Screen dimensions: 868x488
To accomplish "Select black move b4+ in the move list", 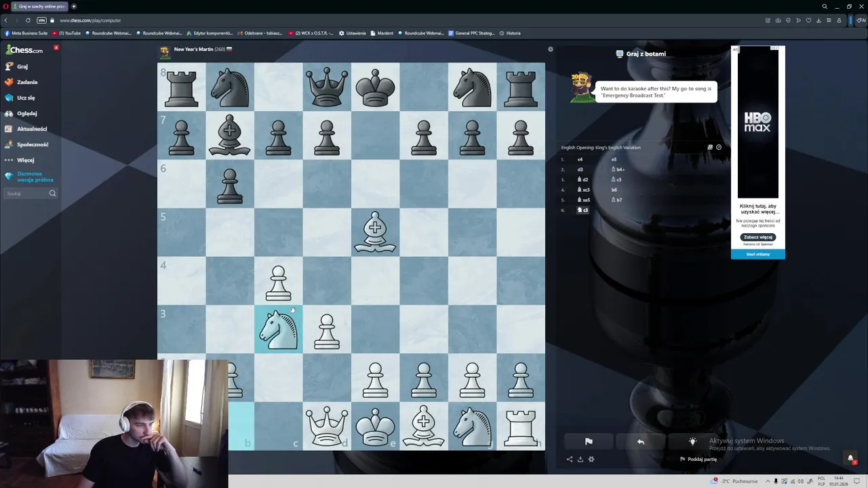I will 617,169.
